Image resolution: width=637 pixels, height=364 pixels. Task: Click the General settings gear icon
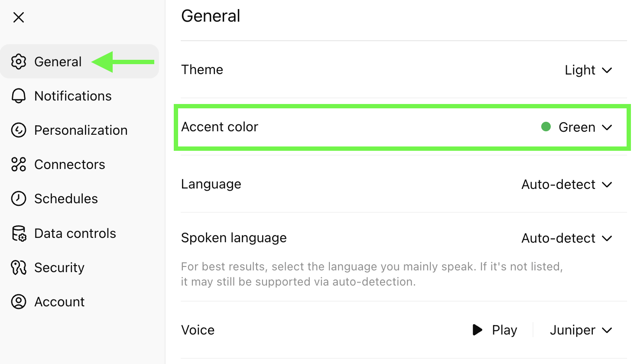pyautogui.click(x=19, y=62)
